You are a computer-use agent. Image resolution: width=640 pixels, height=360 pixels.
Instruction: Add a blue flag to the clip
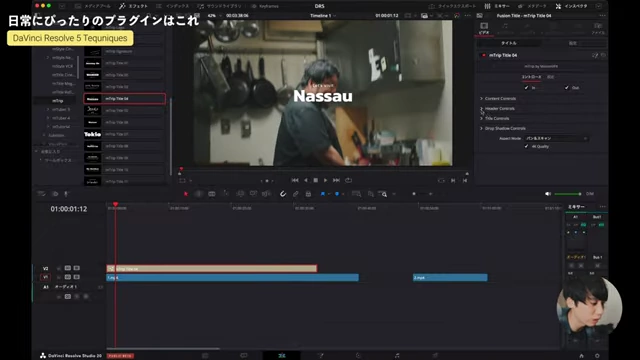tap(322, 194)
